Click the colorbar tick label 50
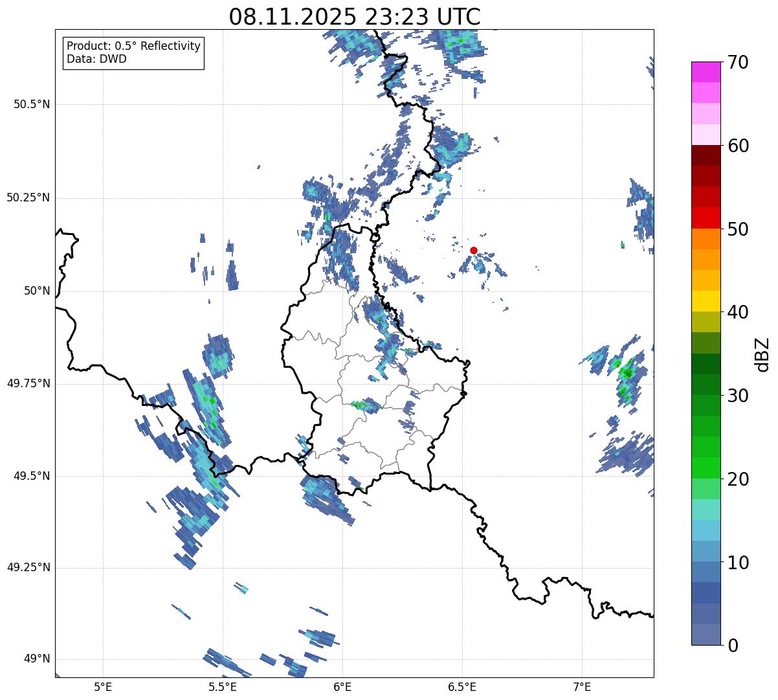Viewport: 778px width, 700px height. pyautogui.click(x=738, y=229)
